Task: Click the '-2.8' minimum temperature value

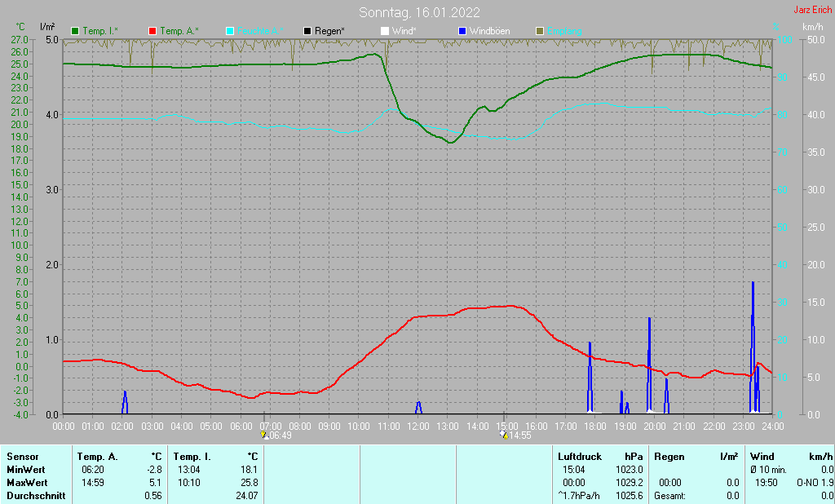Action: tap(154, 470)
